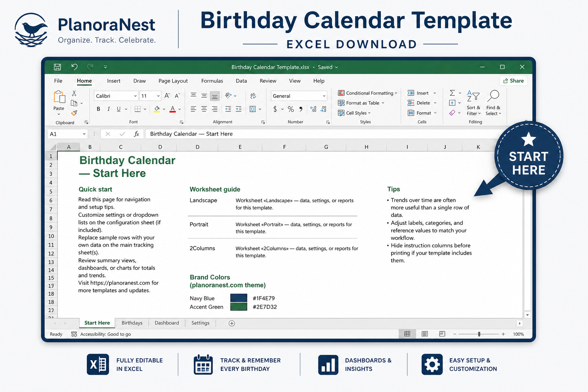The image size is (588, 392).
Task: Apply Comma Style format
Action: pos(301,109)
